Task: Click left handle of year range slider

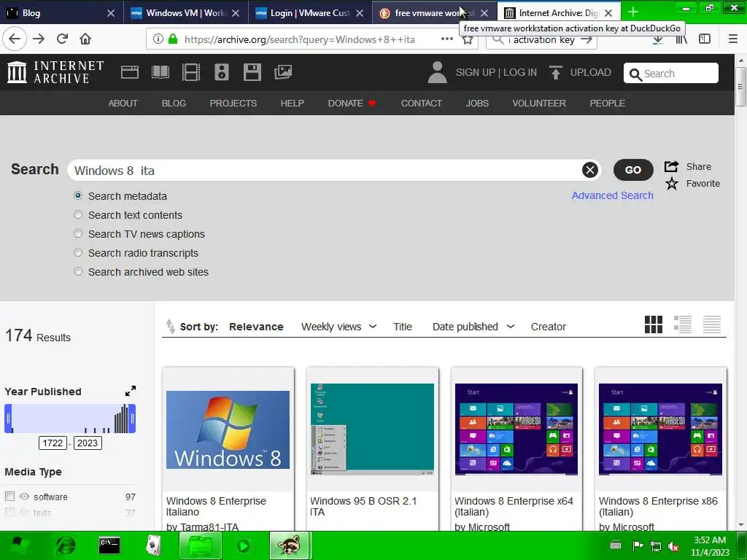Action: coord(8,419)
